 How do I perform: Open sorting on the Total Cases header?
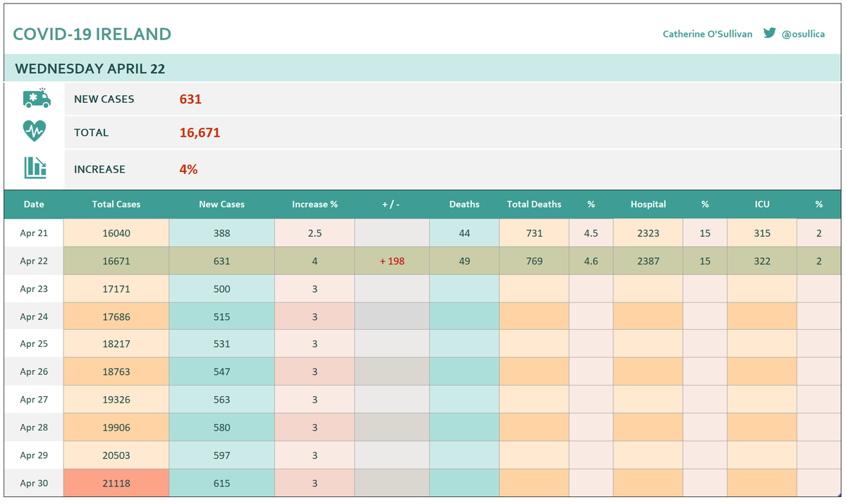pos(116,204)
